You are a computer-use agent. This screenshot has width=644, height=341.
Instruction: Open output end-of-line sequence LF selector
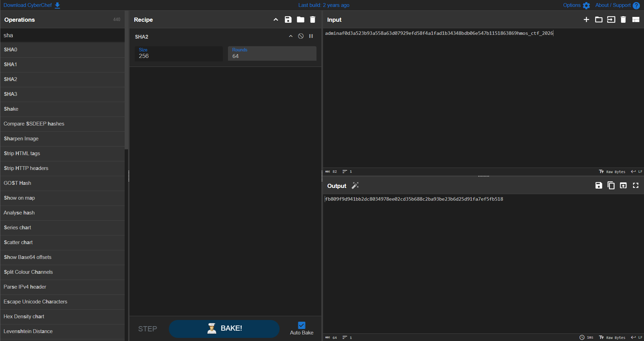tap(636, 338)
